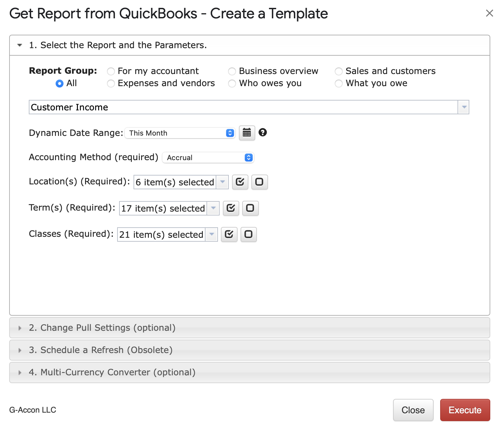Expand the Multi-Currency Converter section
Viewport: 504px width, 429px height.
pos(112,372)
